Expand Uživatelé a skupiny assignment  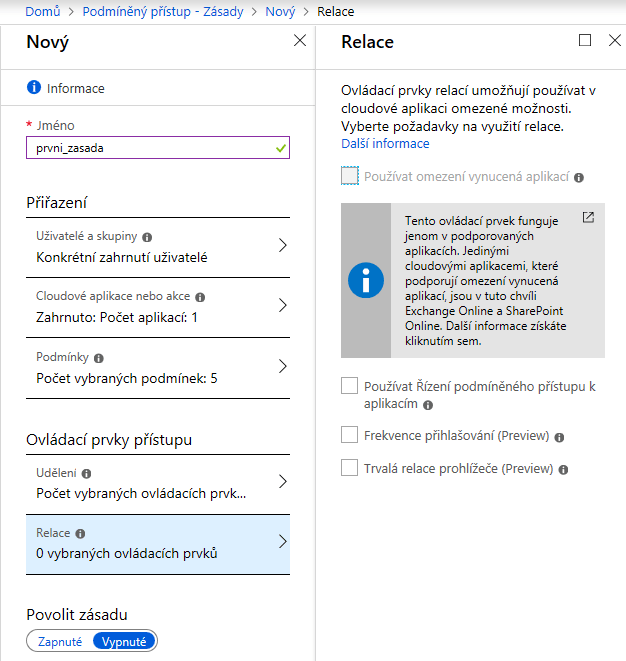click(x=282, y=246)
